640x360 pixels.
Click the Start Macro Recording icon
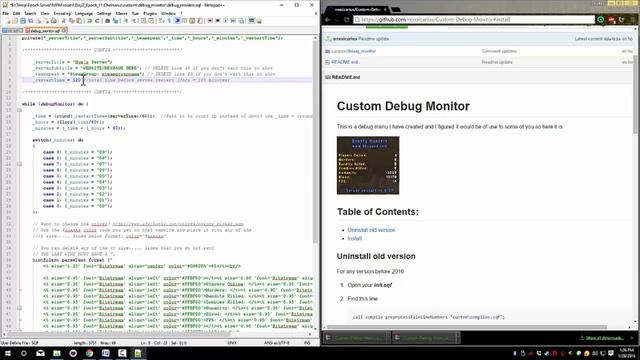210,20
